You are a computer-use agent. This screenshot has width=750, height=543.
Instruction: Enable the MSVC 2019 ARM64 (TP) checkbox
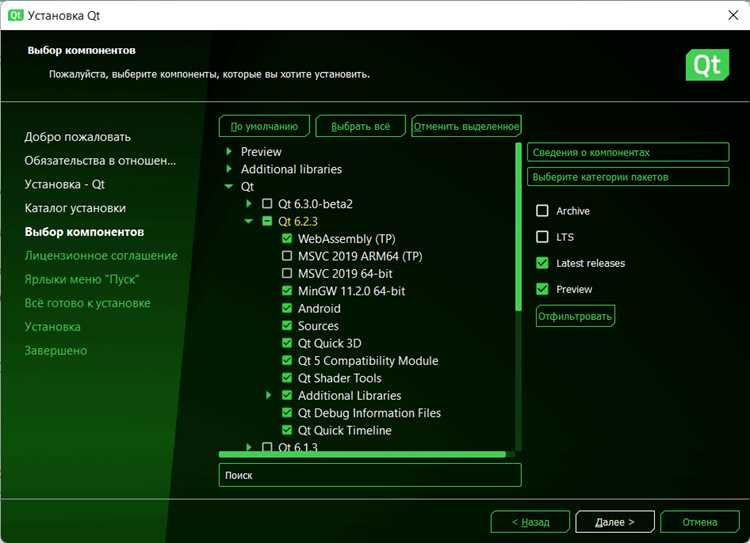pos(287,256)
